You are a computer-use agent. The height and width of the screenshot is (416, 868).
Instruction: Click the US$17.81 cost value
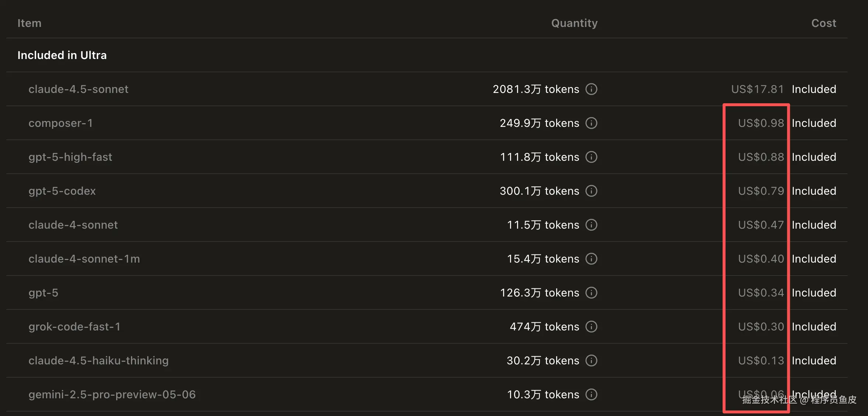coord(757,89)
